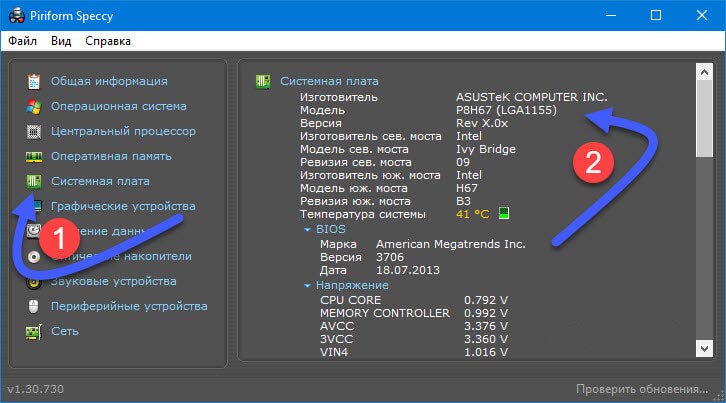Click the vertical scrollbar thumb
Screen dimensions: 726x403
pyautogui.click(x=704, y=119)
